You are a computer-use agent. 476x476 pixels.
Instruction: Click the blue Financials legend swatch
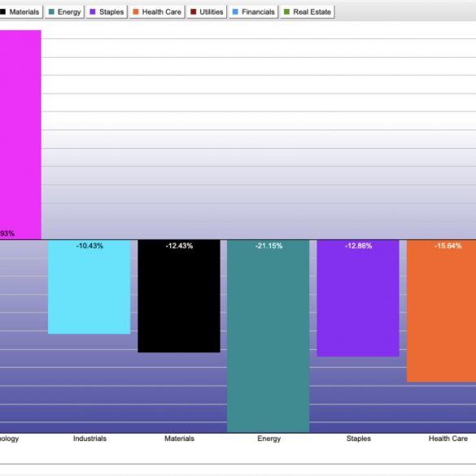pos(235,12)
